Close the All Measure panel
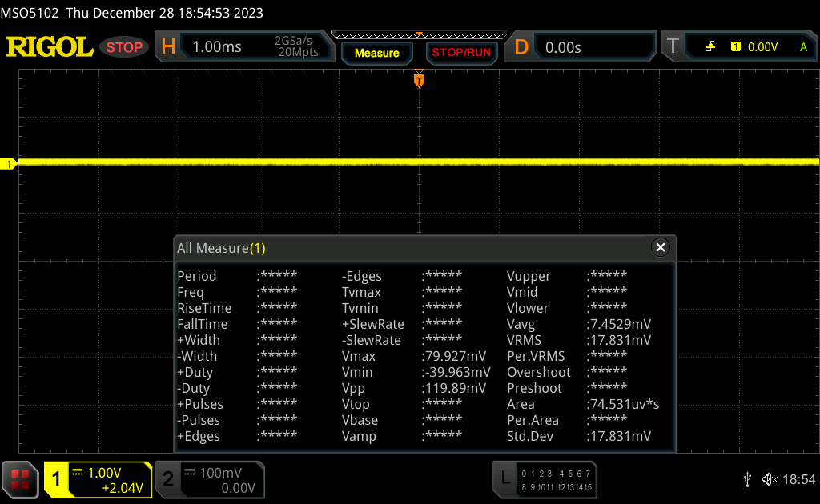This screenshot has width=820, height=504. (x=661, y=247)
